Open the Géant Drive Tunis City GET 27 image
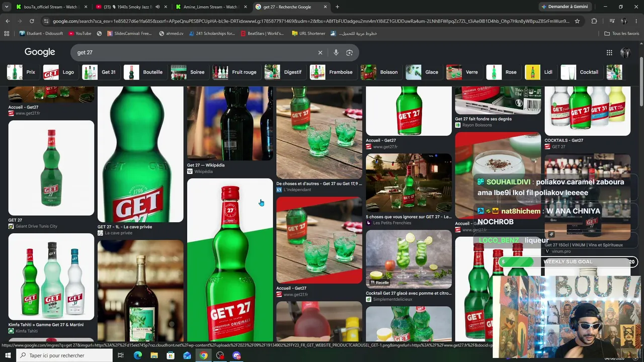Image resolution: width=644 pixels, height=362 pixels. (51, 168)
